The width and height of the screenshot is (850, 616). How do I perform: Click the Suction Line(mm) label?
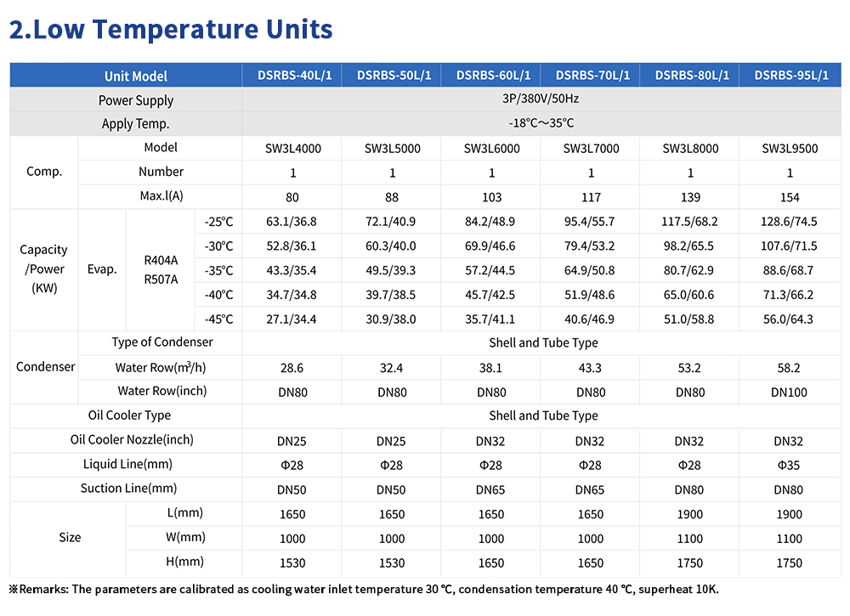click(129, 489)
